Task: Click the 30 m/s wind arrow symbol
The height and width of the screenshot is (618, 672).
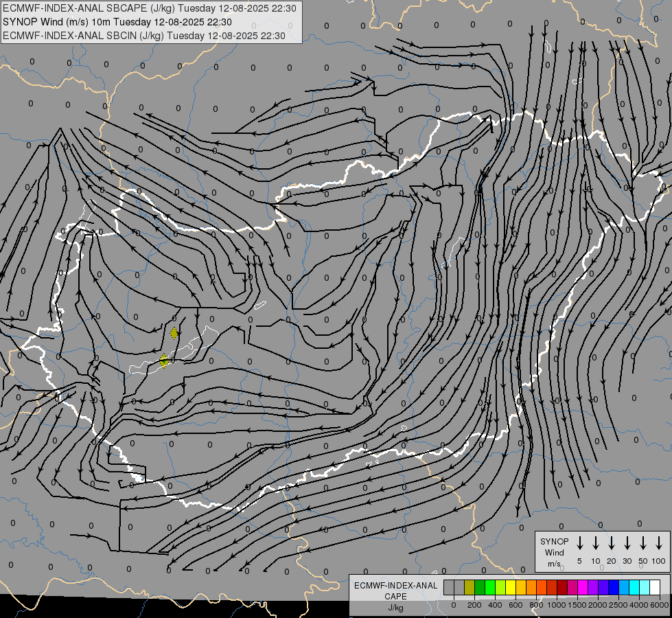Action: tap(627, 543)
